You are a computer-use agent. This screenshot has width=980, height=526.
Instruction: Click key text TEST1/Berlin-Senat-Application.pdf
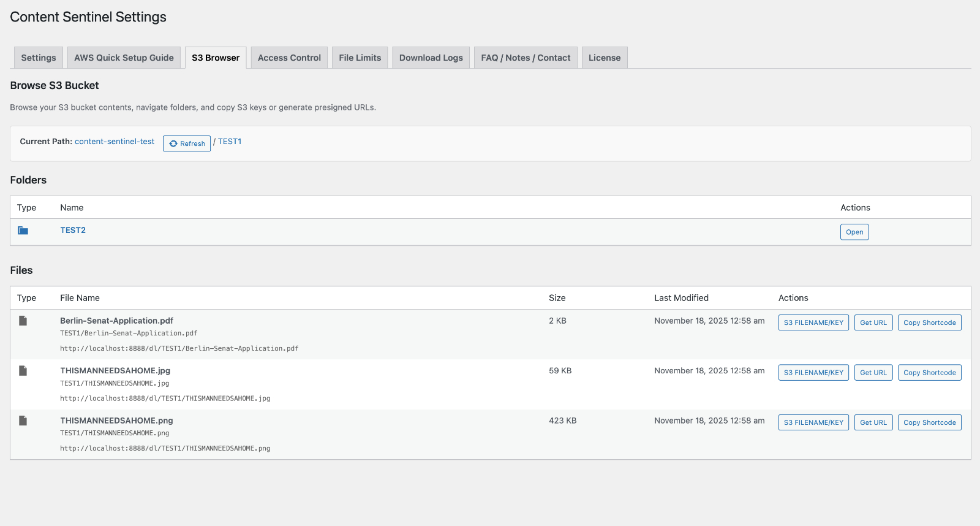click(129, 334)
